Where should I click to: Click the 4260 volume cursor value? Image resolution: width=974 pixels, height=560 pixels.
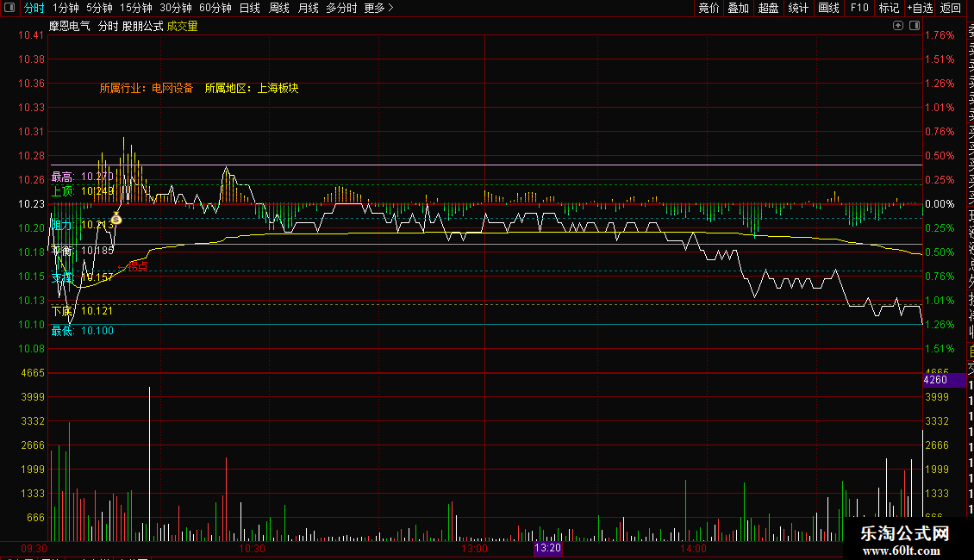[x=935, y=380]
